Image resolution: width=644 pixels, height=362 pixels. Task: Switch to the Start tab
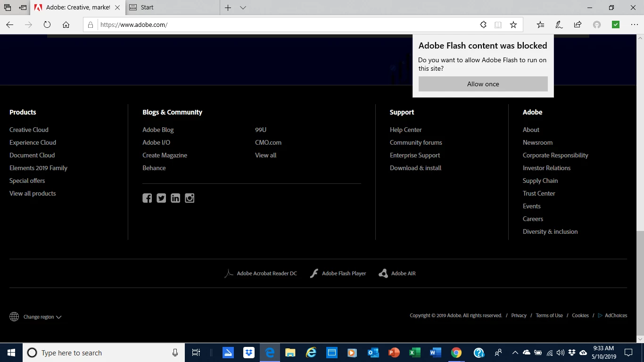coord(172,8)
